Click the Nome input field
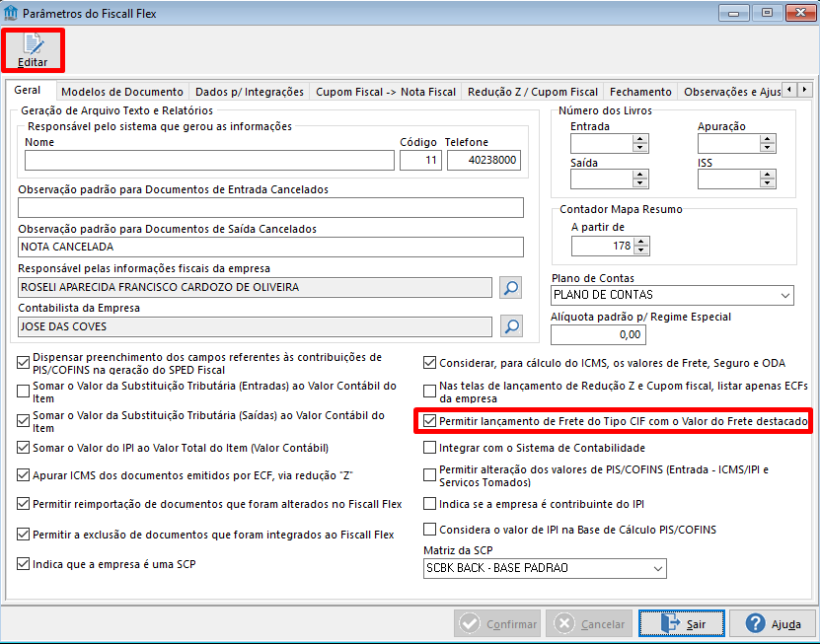The image size is (820, 644). (x=209, y=161)
